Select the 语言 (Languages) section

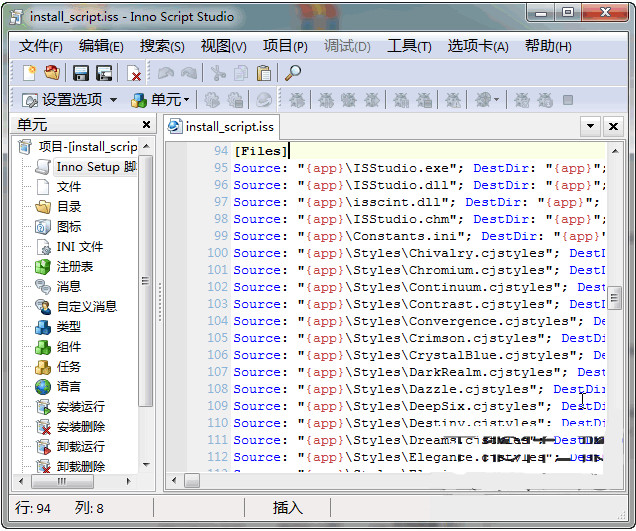pos(69,386)
